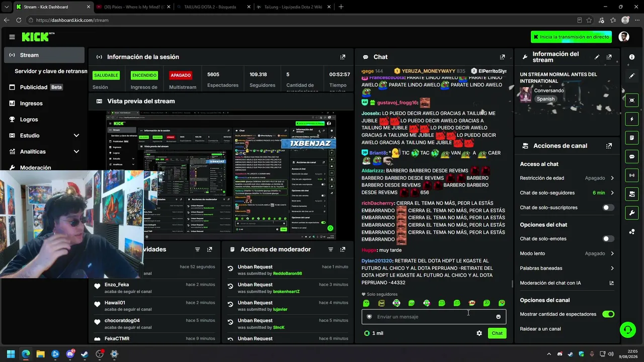This screenshot has width=644, height=362.
Task: Click the pencil icon in right sidebar
Action: coord(632,76)
